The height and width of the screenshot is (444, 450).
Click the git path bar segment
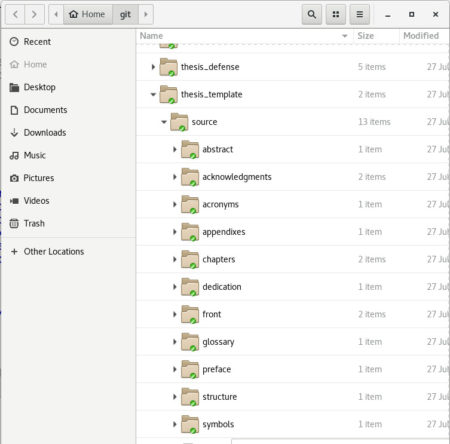pos(125,14)
